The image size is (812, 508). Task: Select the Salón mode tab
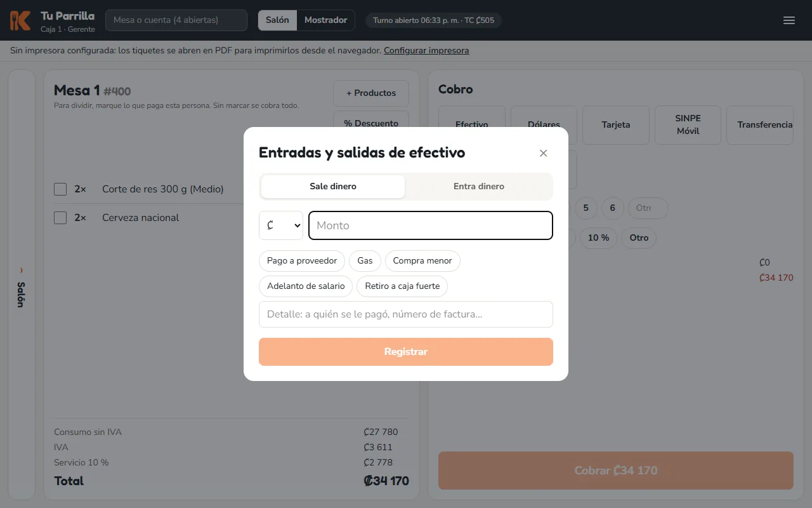pos(277,20)
